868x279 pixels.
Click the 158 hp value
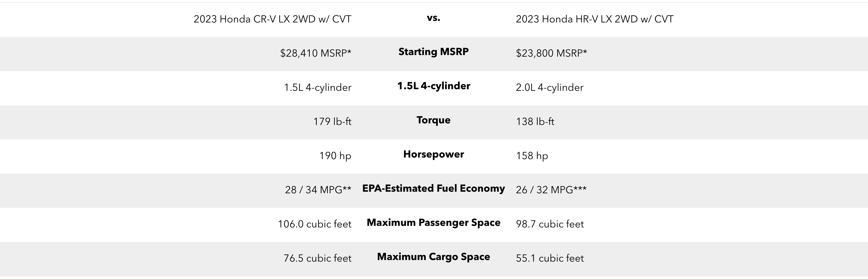point(532,156)
